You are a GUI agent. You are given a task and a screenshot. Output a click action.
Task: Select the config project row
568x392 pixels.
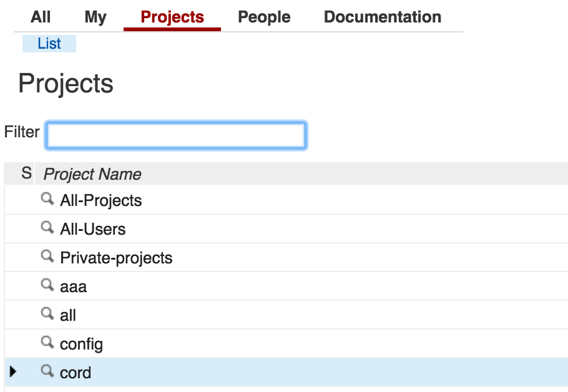(x=286, y=343)
